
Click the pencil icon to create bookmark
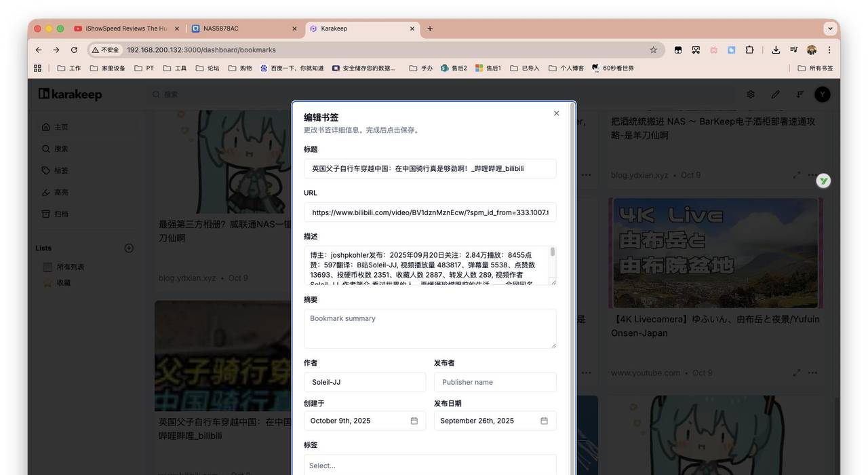click(x=775, y=94)
